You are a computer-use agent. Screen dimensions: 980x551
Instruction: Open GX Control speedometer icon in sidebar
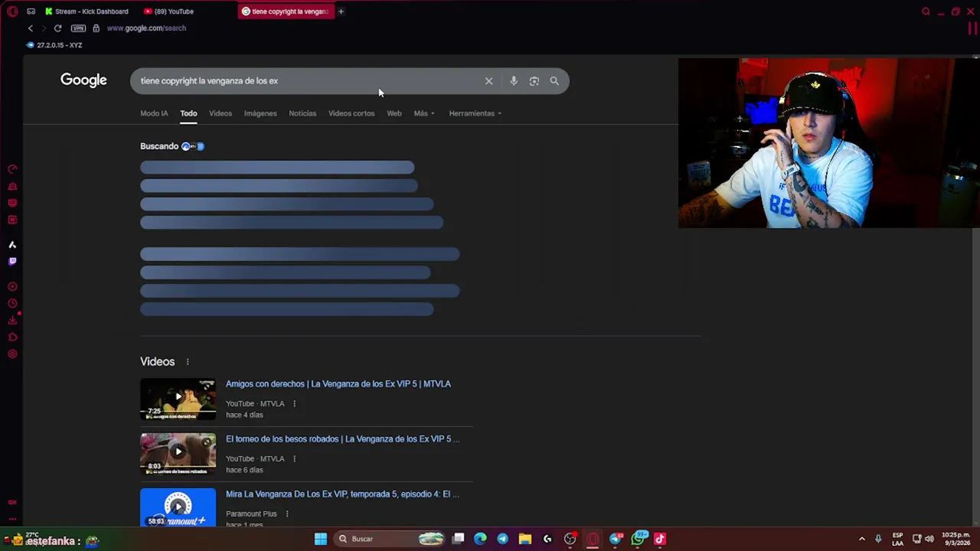[x=12, y=169]
